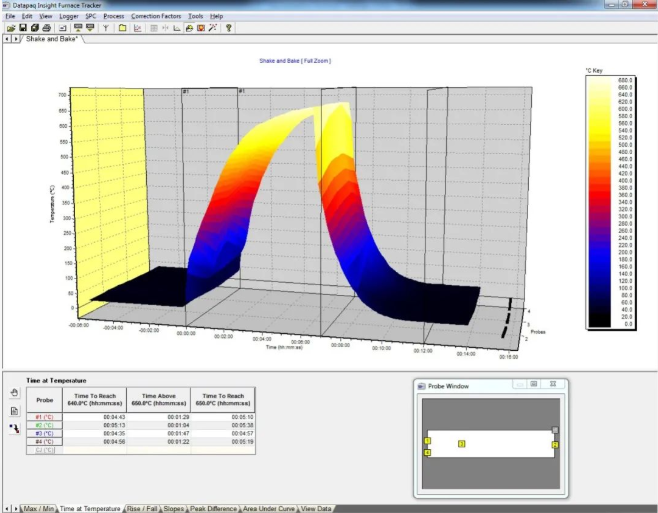This screenshot has height=513, width=658.
Task: Select the Shake and Bake document tab
Action: 52,39
